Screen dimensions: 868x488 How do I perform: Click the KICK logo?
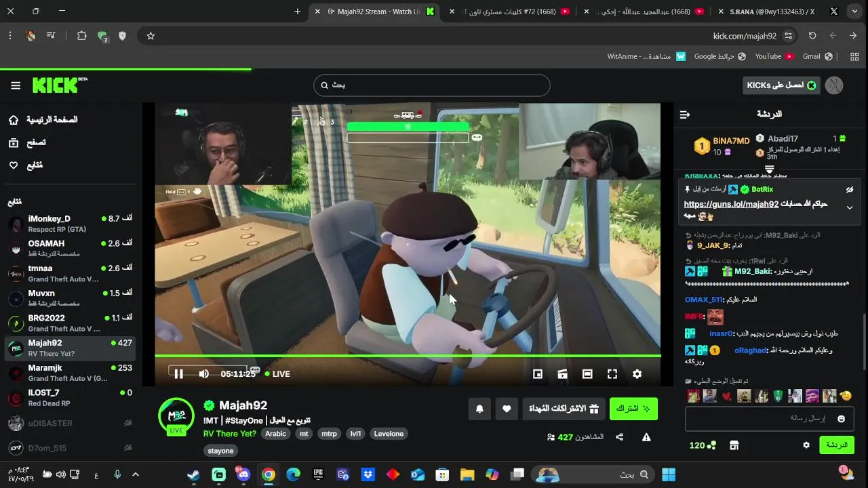click(x=60, y=85)
